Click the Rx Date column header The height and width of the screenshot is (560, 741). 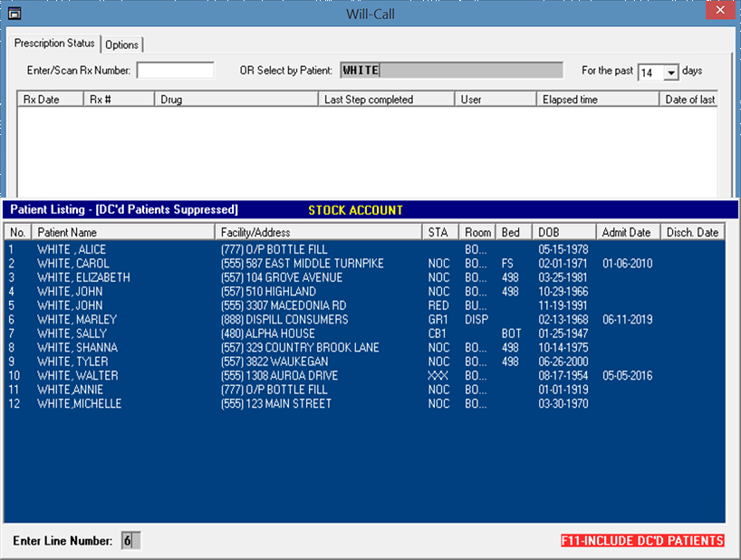(x=51, y=100)
